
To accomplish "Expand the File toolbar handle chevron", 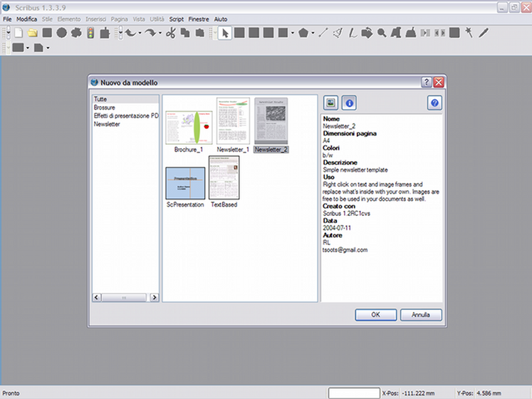I will pyautogui.click(x=7, y=33).
